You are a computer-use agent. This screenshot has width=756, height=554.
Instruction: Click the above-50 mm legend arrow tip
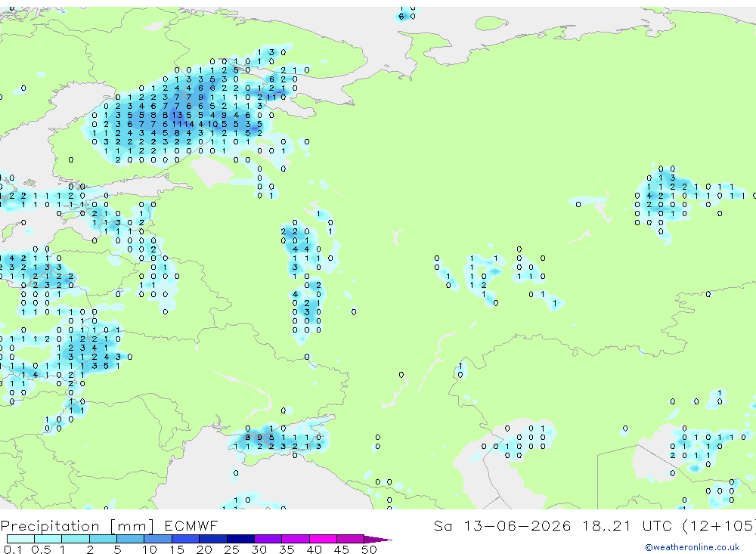(378, 540)
